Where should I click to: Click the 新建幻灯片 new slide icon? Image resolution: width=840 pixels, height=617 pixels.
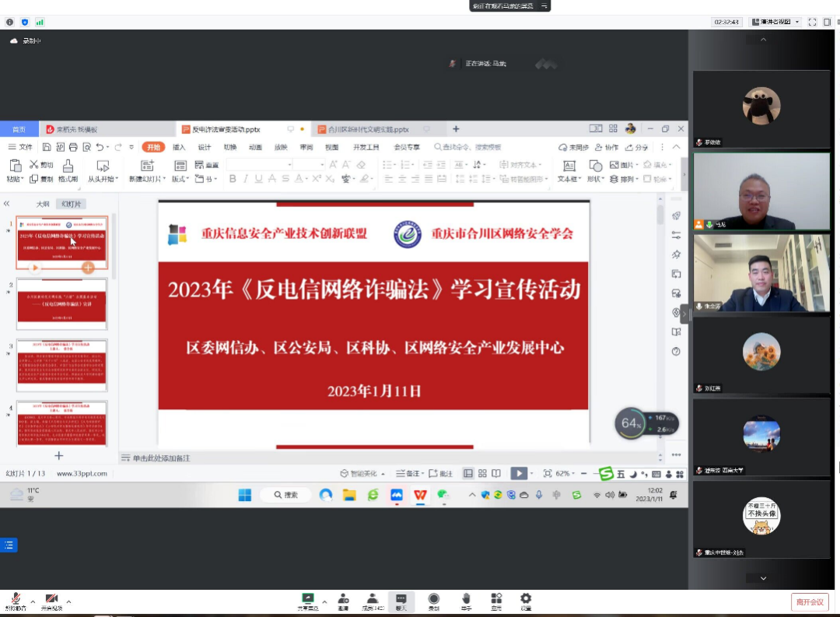[x=148, y=165]
